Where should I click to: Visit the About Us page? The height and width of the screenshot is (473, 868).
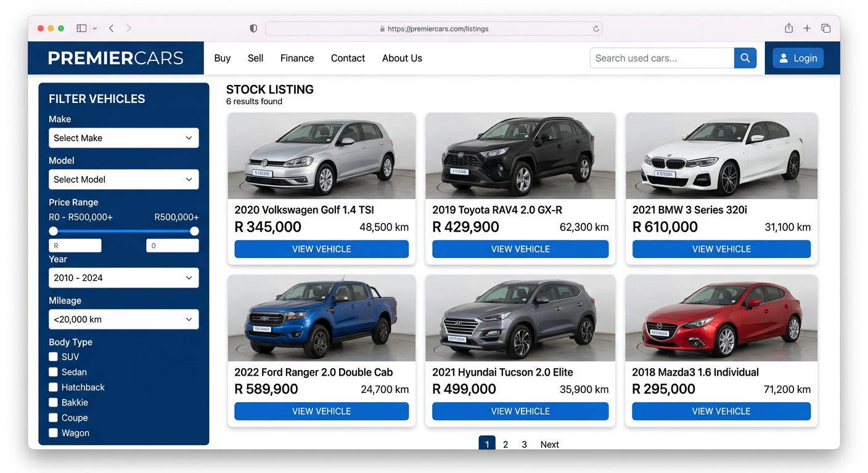(402, 58)
